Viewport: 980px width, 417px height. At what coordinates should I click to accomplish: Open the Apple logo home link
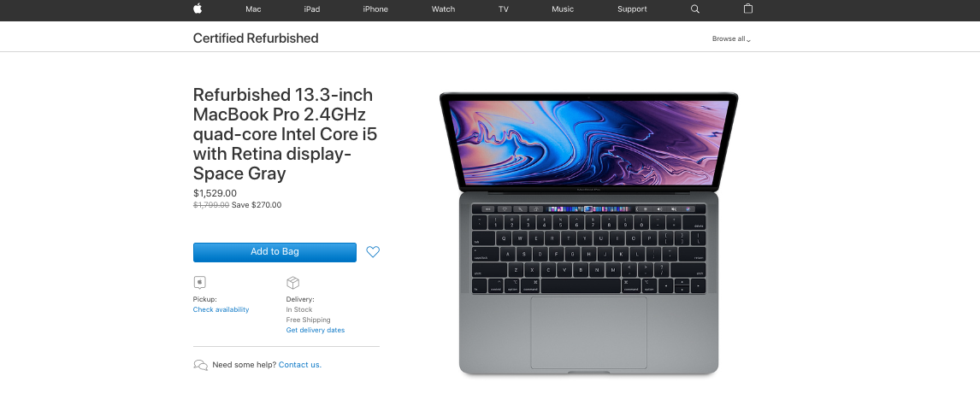(198, 9)
